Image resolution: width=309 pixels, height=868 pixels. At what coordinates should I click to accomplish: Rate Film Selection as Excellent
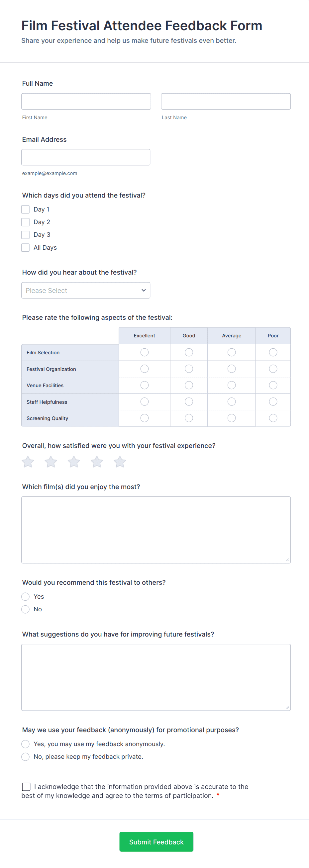(145, 352)
